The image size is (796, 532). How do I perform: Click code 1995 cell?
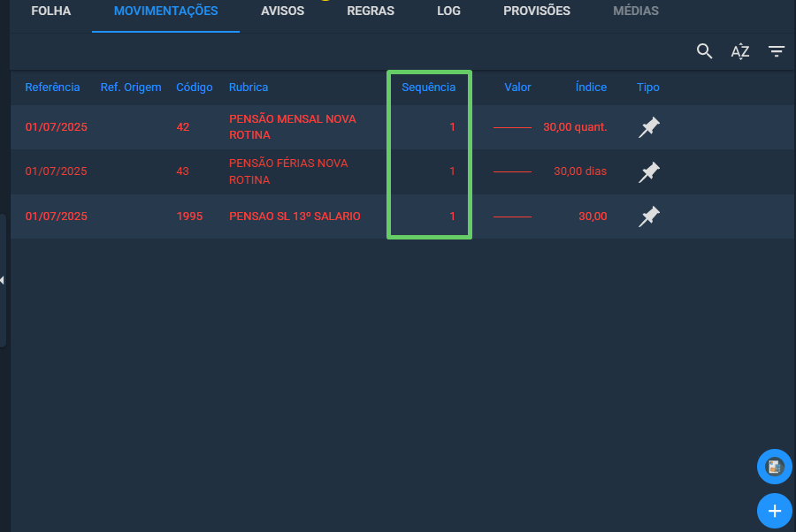point(189,216)
